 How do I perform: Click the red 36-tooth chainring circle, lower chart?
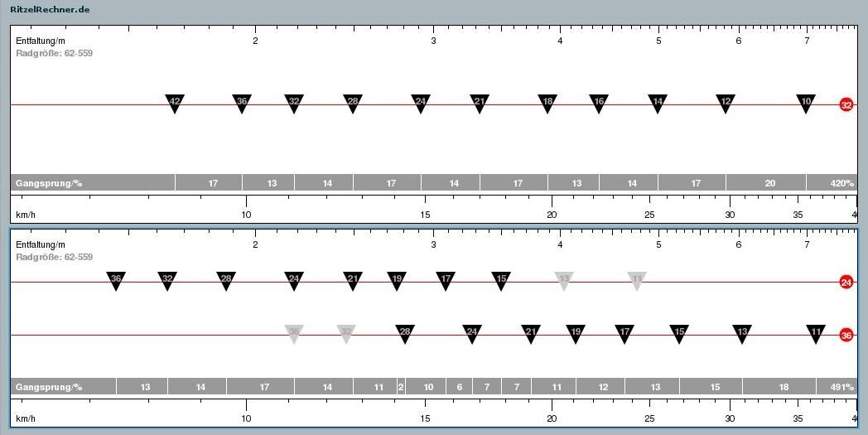846,336
